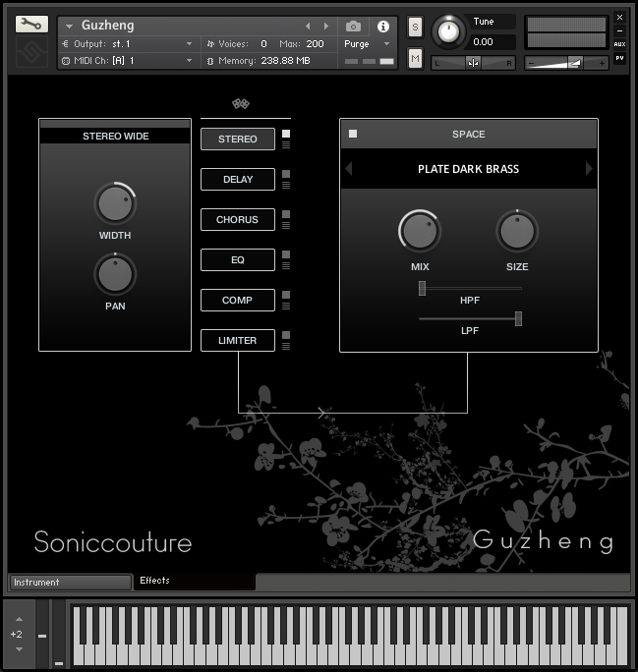Click the voices note icon
This screenshot has height=672, width=638.
click(210, 43)
